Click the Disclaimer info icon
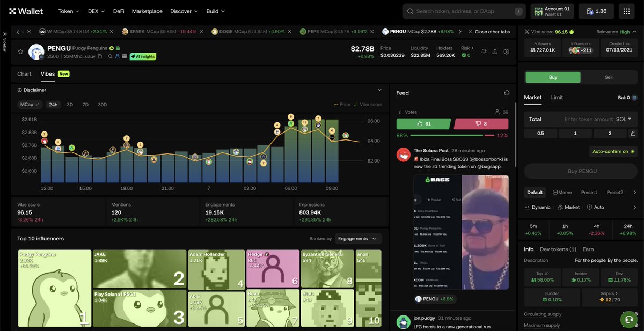Image resolution: width=644 pixels, height=331 pixels. pyautogui.click(x=20, y=90)
